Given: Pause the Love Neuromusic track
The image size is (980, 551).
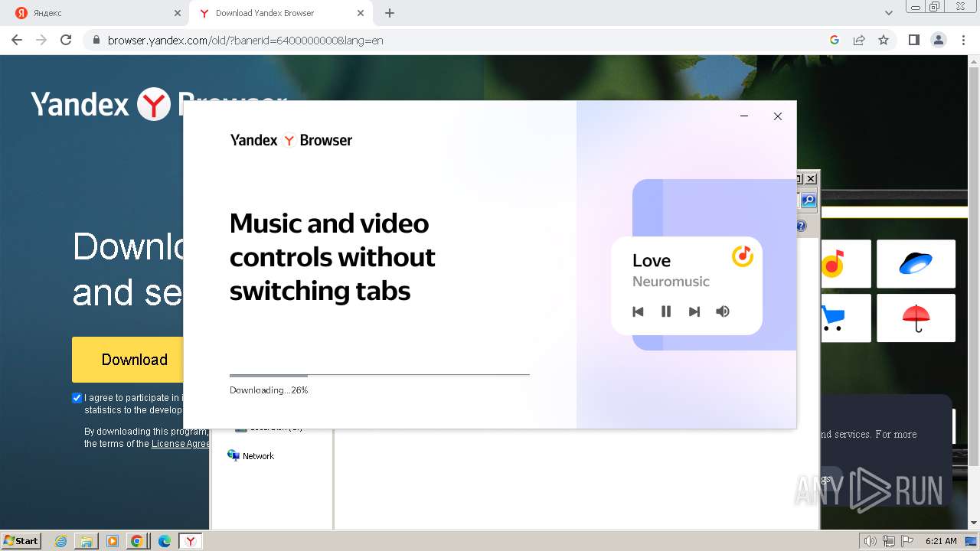Looking at the screenshot, I should [666, 311].
